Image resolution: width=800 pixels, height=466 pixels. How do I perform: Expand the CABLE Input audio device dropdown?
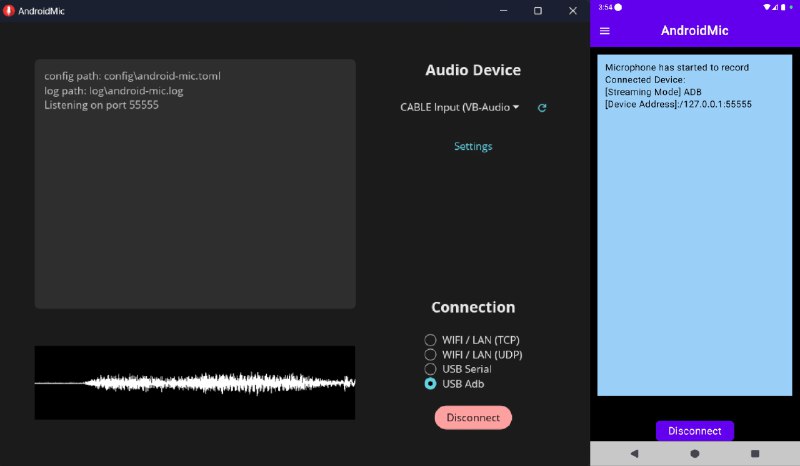pos(460,107)
